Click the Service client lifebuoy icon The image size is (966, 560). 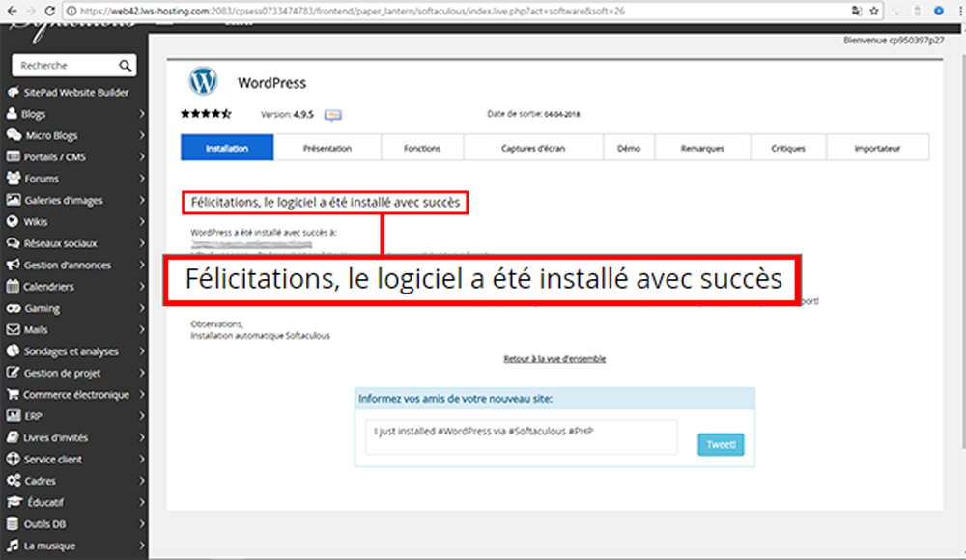(x=13, y=459)
